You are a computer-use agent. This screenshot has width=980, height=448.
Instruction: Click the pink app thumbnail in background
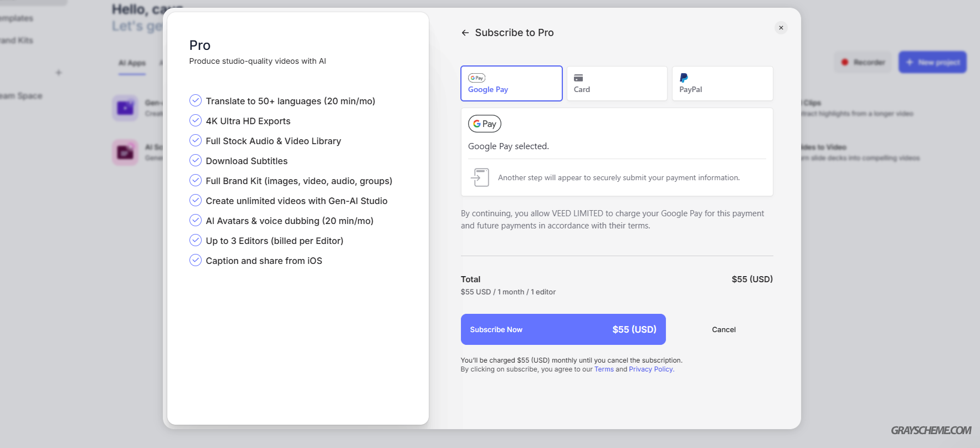[125, 152]
